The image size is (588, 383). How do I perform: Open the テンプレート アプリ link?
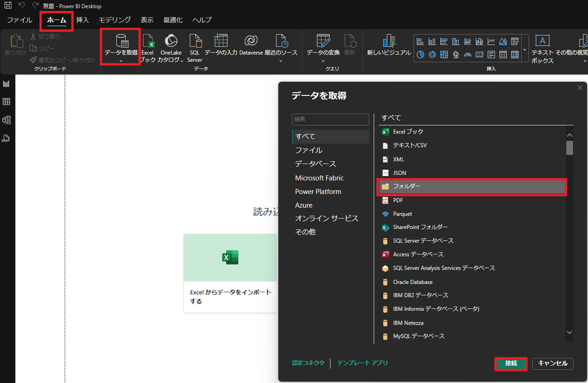pos(362,363)
